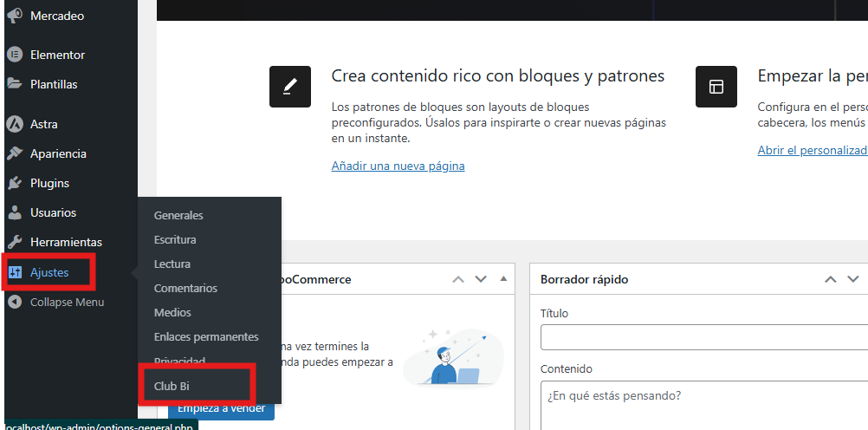Move the Borrador rápido widget up
868x430 pixels.
tap(831, 279)
